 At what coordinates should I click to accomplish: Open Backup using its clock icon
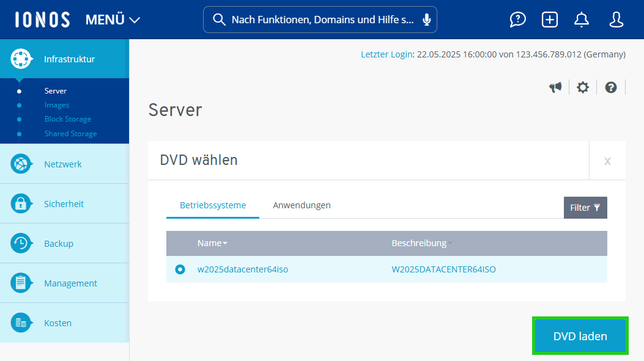(22, 243)
